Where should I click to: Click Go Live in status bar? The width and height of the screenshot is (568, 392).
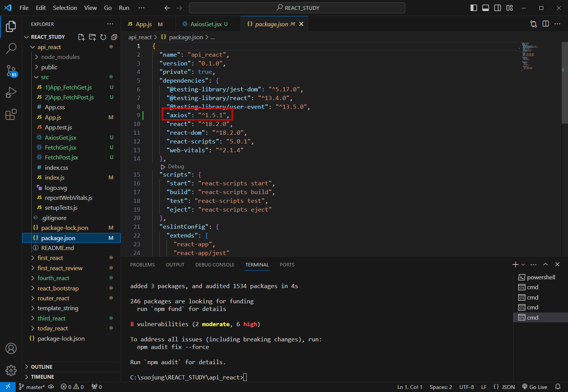point(534,387)
